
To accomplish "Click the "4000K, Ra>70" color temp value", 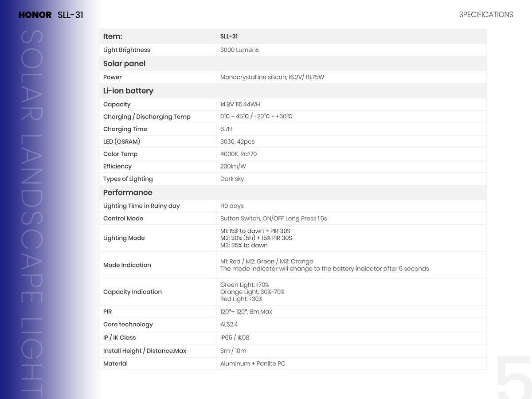I will point(239,154).
